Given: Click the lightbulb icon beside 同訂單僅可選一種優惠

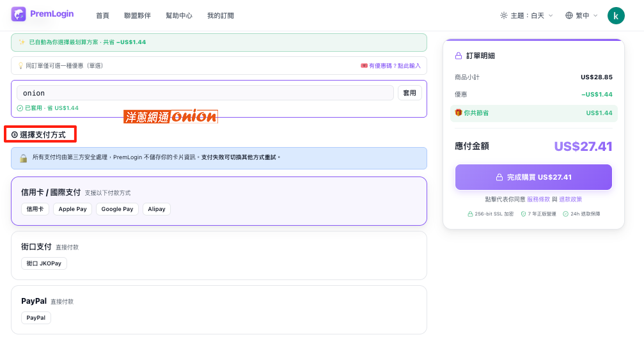Looking at the screenshot, I should (20, 66).
